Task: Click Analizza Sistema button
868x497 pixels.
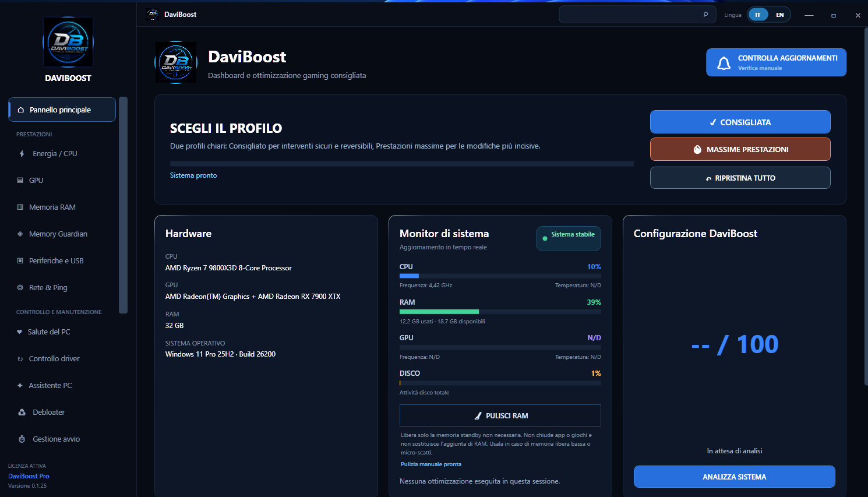Action: tap(735, 477)
